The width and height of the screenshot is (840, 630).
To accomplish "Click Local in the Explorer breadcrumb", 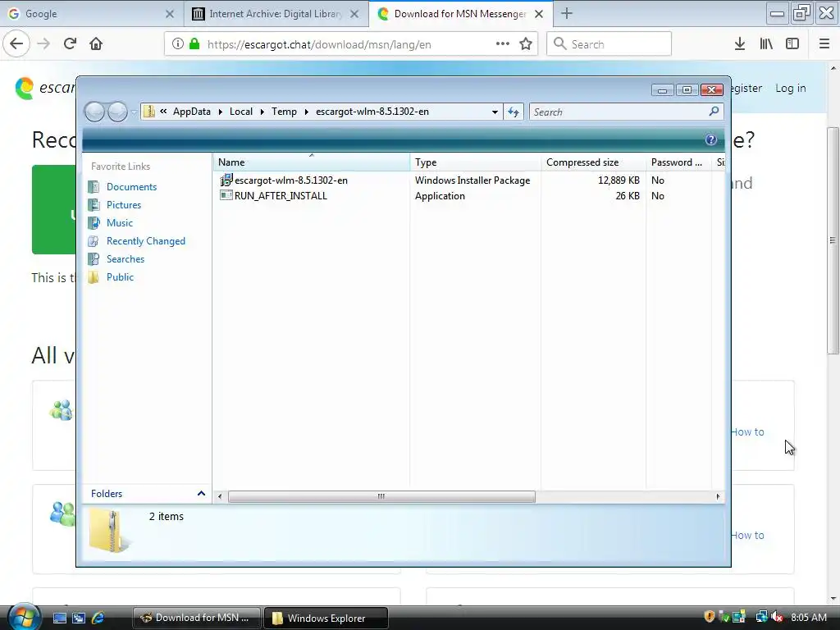I will pyautogui.click(x=241, y=112).
